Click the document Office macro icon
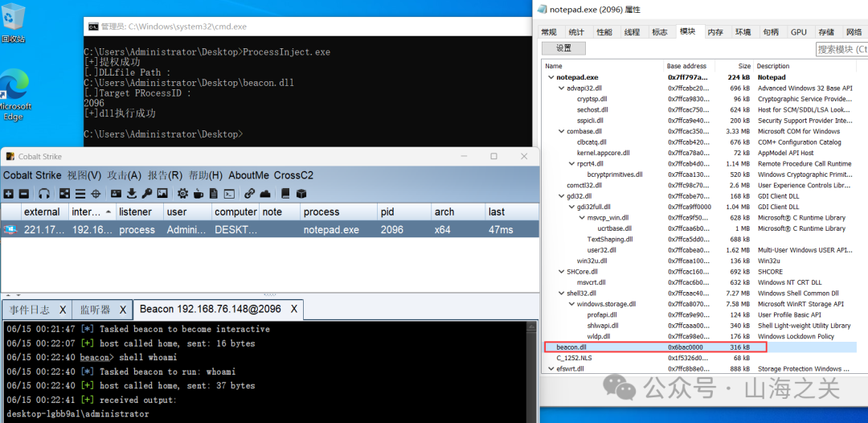This screenshot has height=423, width=868. click(x=214, y=194)
